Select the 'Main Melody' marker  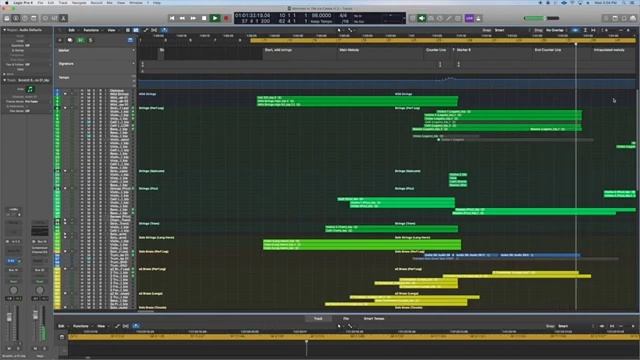point(349,50)
